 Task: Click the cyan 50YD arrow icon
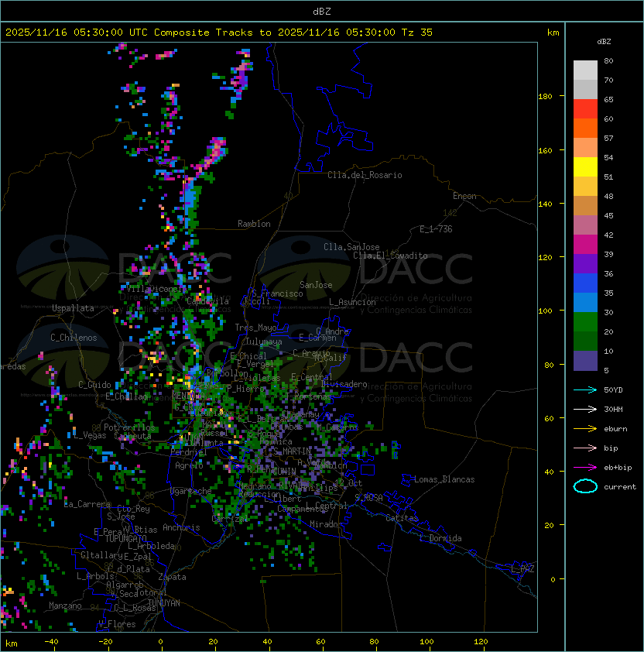point(585,390)
